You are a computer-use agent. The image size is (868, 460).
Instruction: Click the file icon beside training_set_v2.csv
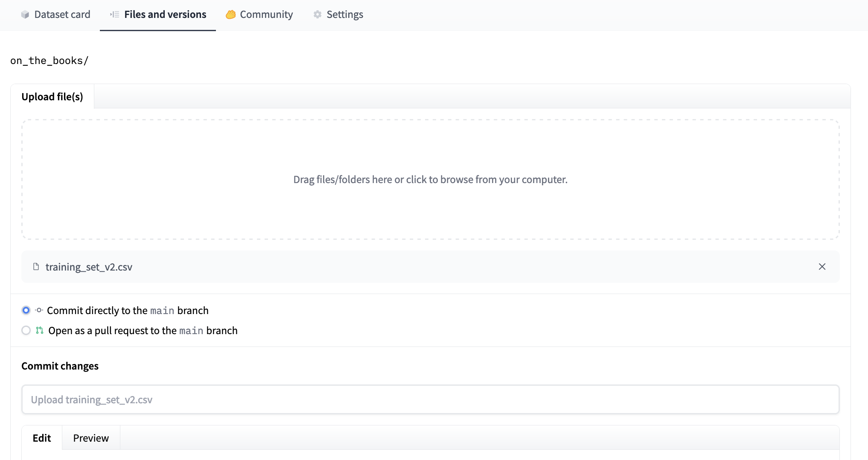coord(35,267)
